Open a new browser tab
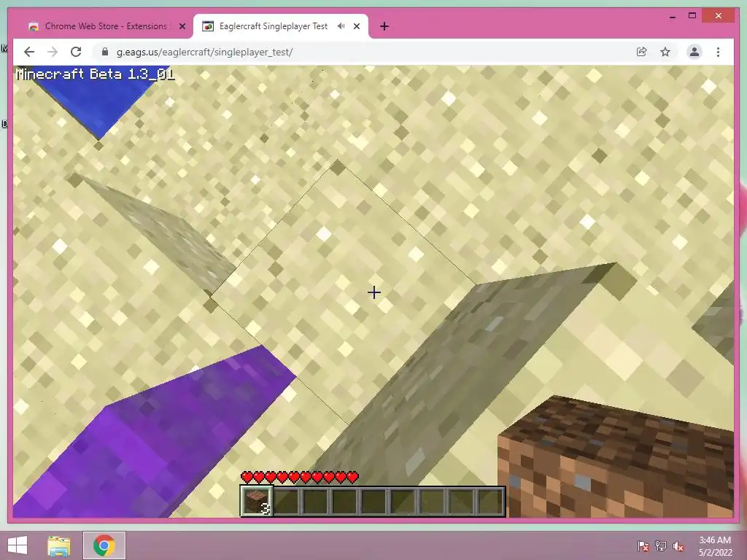Viewport: 747px width, 560px height. click(x=384, y=27)
